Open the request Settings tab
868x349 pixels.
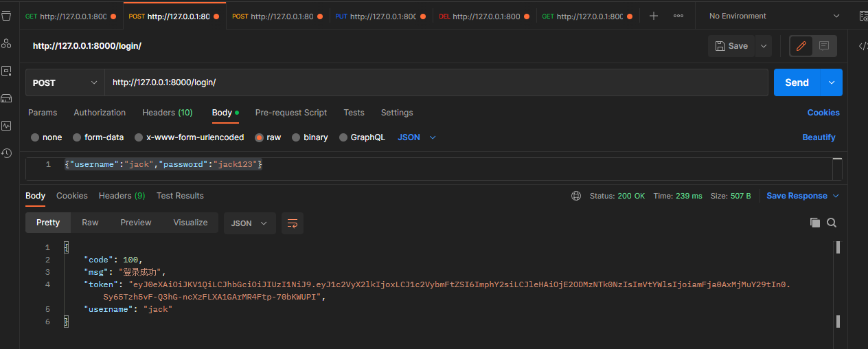(397, 113)
